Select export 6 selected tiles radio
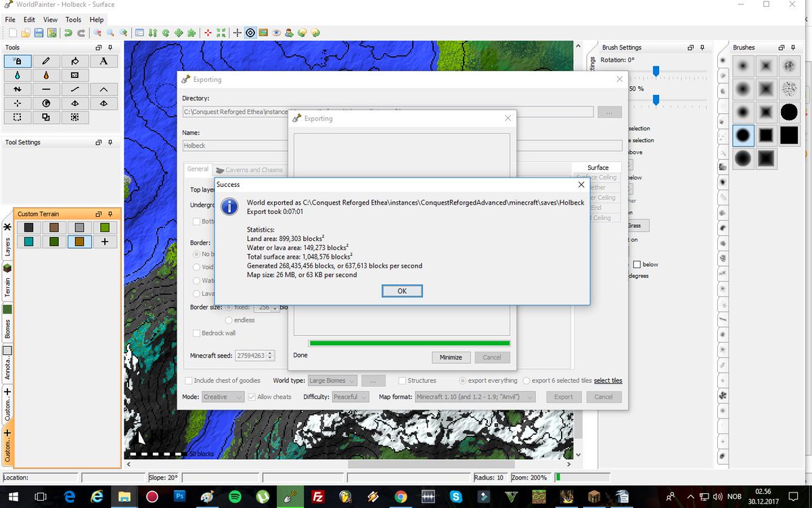 [x=527, y=381]
